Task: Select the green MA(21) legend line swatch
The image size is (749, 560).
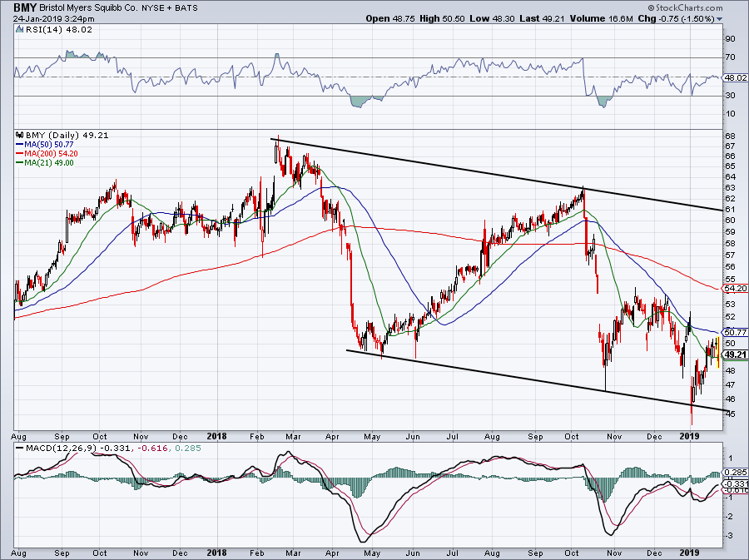Action: pos(20,163)
